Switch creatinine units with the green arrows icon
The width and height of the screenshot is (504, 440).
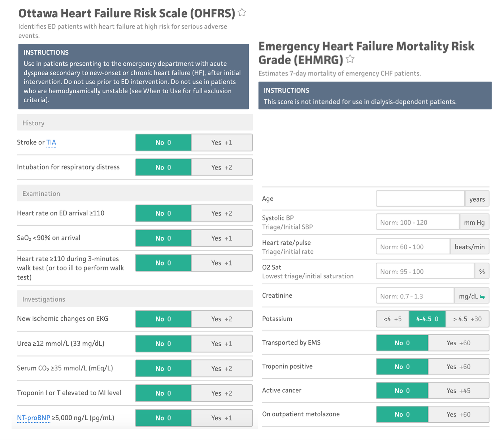point(482,297)
